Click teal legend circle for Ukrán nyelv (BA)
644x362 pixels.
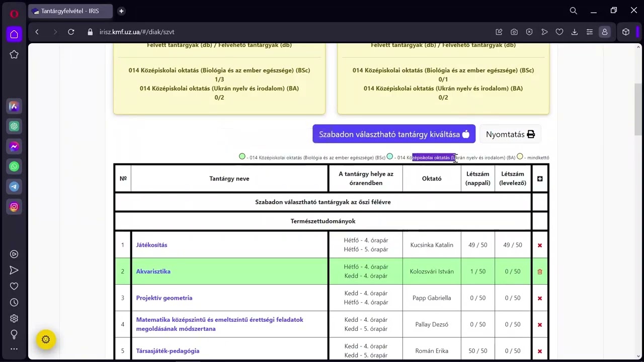pos(389,157)
